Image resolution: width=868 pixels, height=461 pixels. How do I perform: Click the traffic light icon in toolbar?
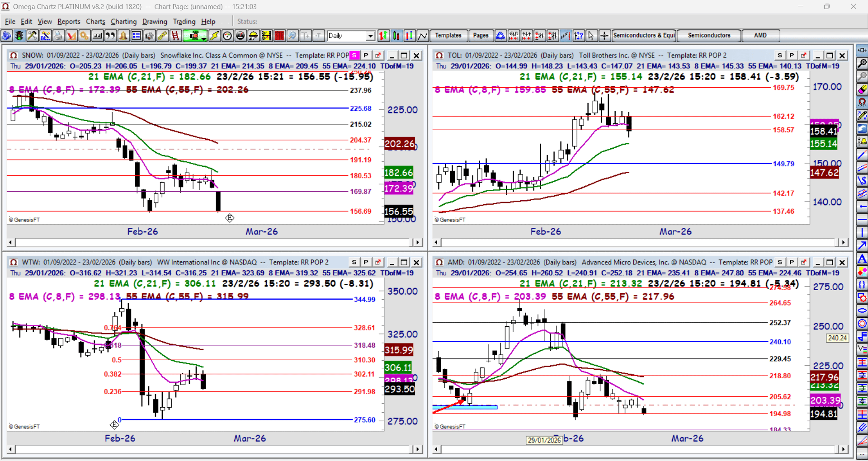point(19,36)
